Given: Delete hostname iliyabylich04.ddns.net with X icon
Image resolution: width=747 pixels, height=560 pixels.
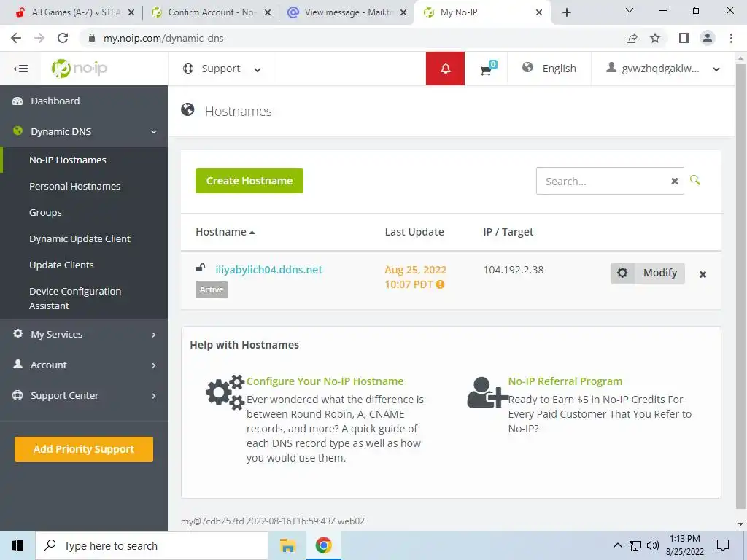Looking at the screenshot, I should pyautogui.click(x=703, y=274).
